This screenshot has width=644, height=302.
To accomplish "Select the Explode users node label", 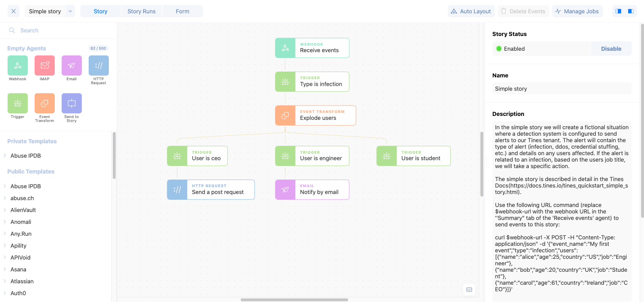I will pyautogui.click(x=318, y=118).
